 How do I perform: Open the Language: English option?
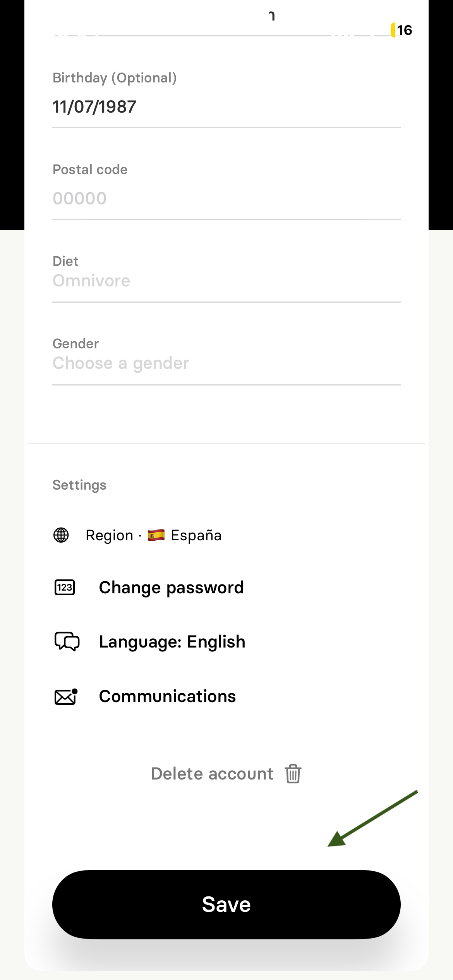(x=172, y=642)
